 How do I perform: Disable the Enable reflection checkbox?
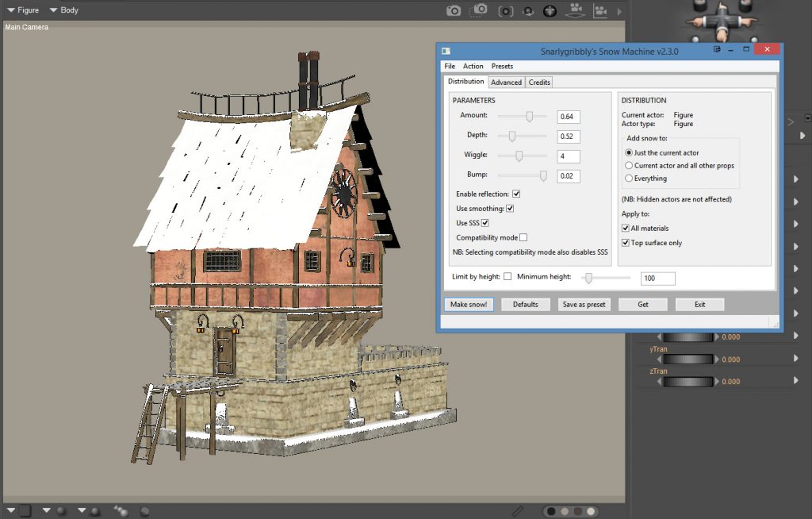pos(516,194)
